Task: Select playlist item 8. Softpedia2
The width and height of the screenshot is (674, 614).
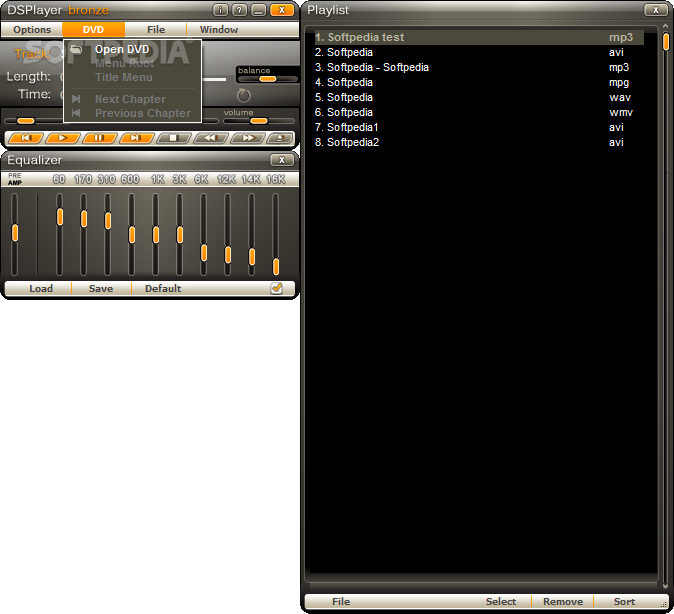Action: [x=479, y=142]
